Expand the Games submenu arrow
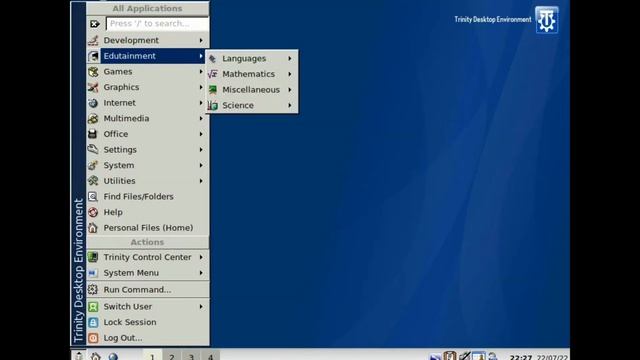Screen dimensions: 640x360 coord(201,71)
